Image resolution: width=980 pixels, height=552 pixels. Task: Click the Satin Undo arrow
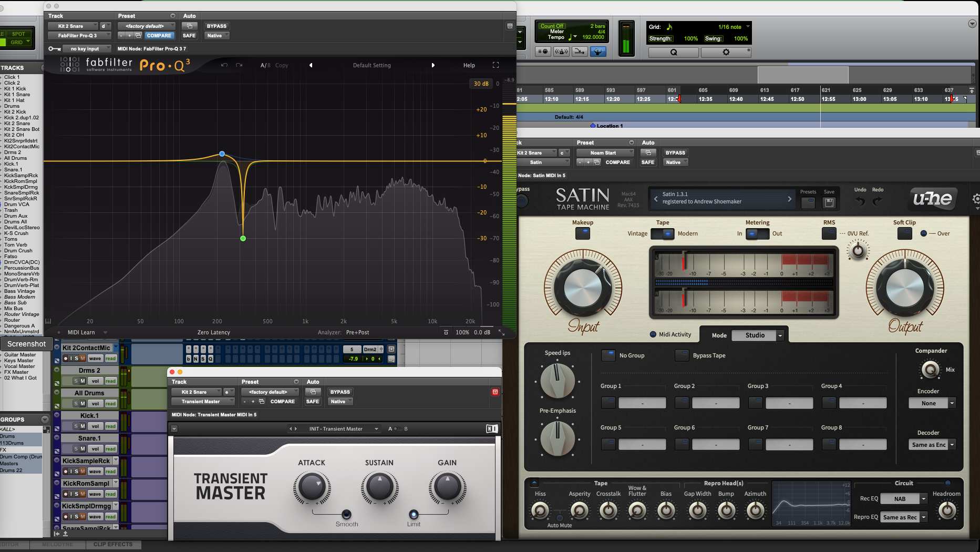(x=860, y=201)
